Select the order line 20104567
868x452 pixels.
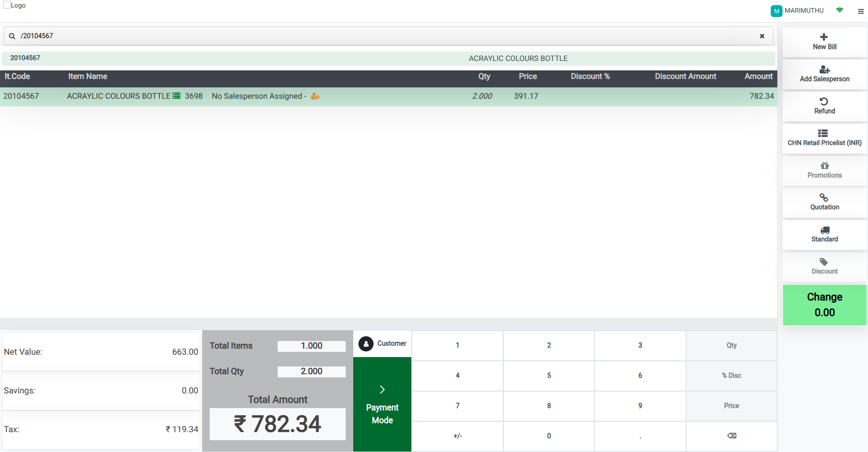[x=389, y=96]
